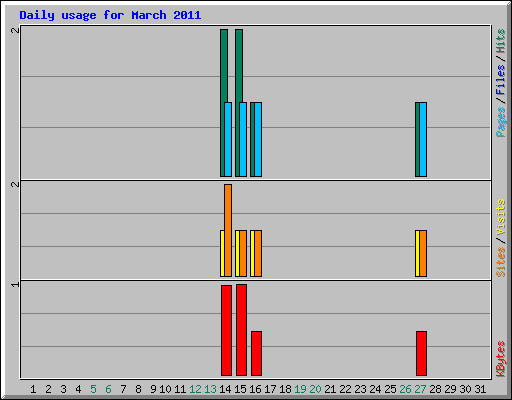Select the yellow visits bar for day 27
This screenshot has height=400, width=512.
click(x=417, y=253)
